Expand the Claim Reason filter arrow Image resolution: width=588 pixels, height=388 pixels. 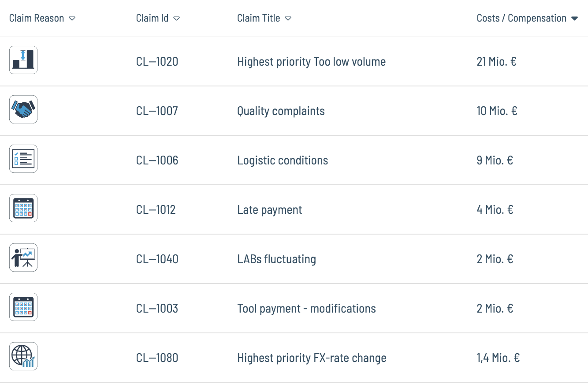tap(72, 19)
